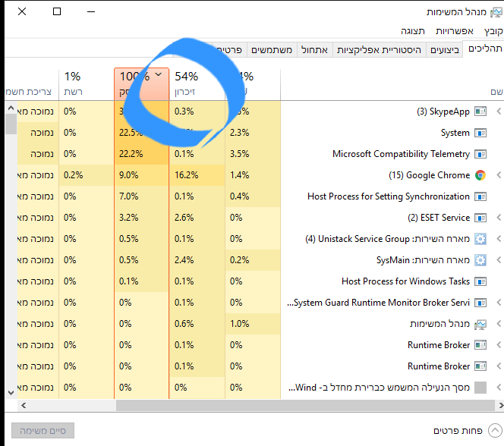Sort by זיכרון 54% column header

197,84
